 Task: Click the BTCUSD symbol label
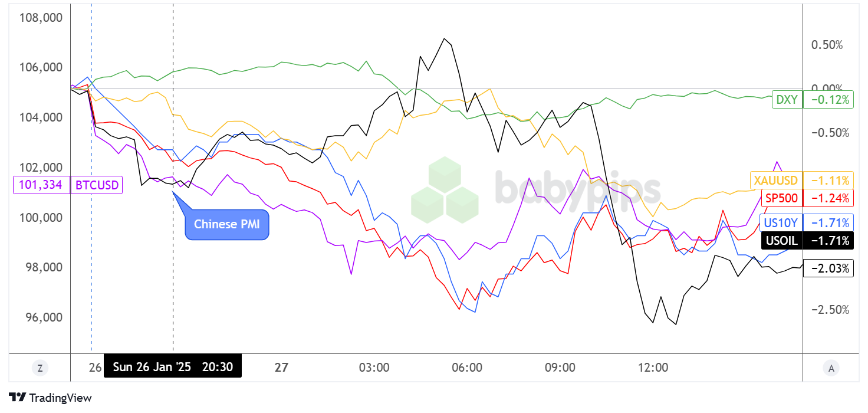point(96,185)
